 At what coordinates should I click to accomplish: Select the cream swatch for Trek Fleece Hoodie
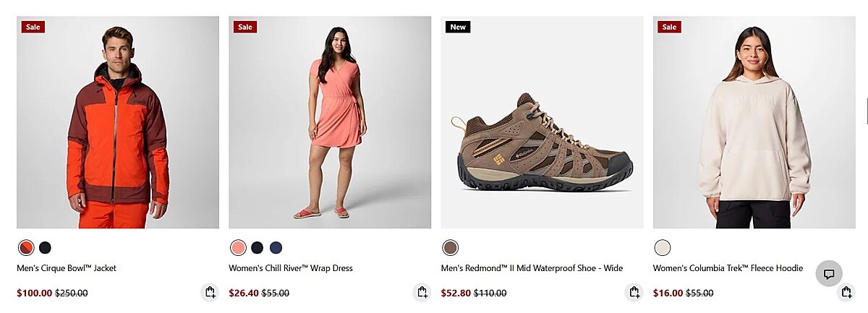click(662, 248)
